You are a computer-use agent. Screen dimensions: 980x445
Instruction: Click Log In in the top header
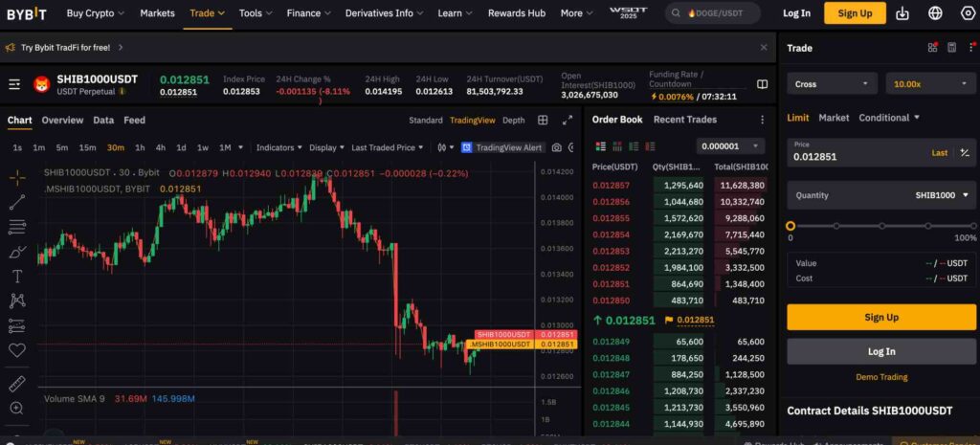click(796, 13)
